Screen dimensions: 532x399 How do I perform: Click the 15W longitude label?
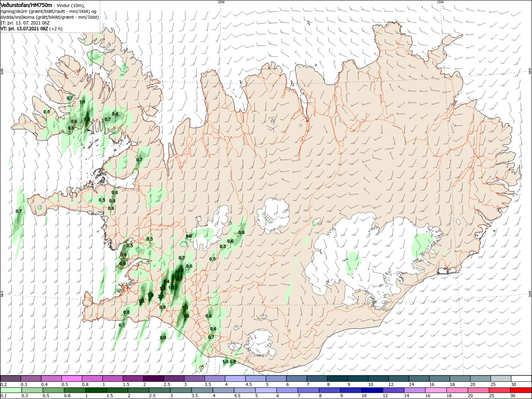[440, 2]
